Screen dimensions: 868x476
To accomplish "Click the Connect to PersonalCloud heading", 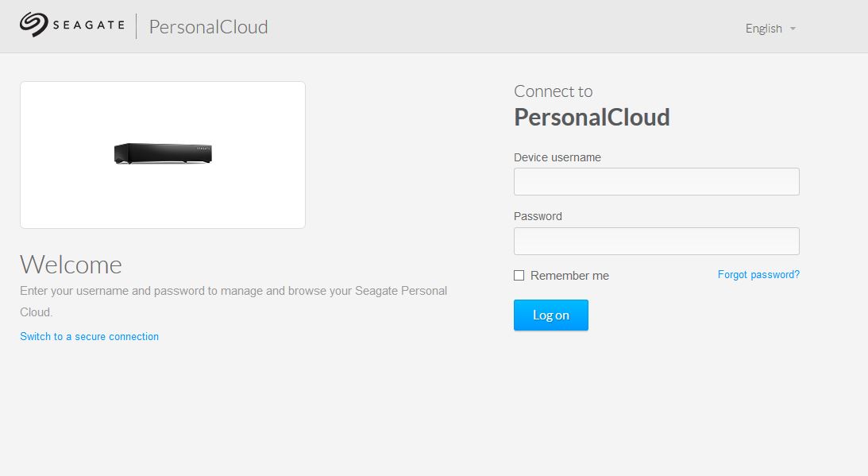I will [592, 116].
